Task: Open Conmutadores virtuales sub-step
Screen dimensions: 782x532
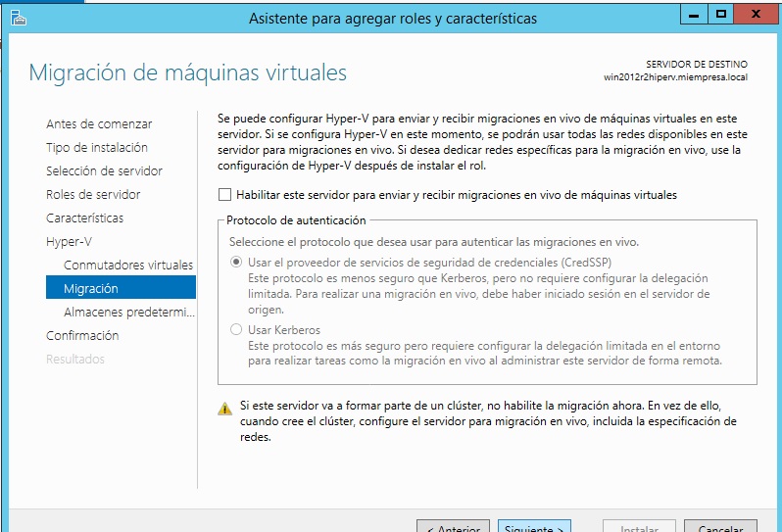Action: coord(127,266)
